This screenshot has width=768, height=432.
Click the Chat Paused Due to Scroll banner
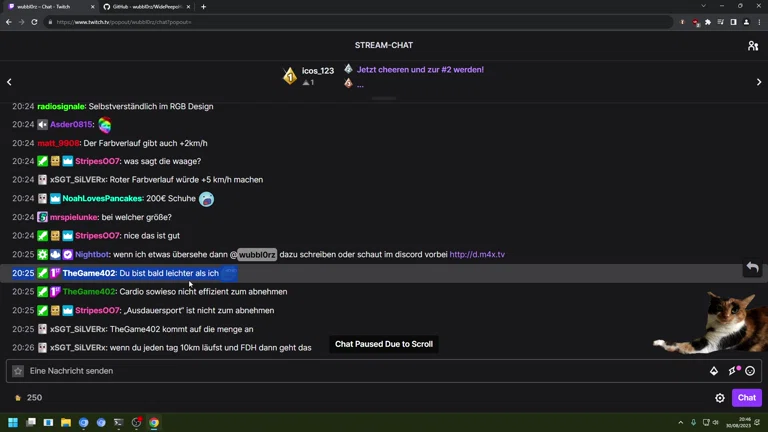[x=384, y=344]
